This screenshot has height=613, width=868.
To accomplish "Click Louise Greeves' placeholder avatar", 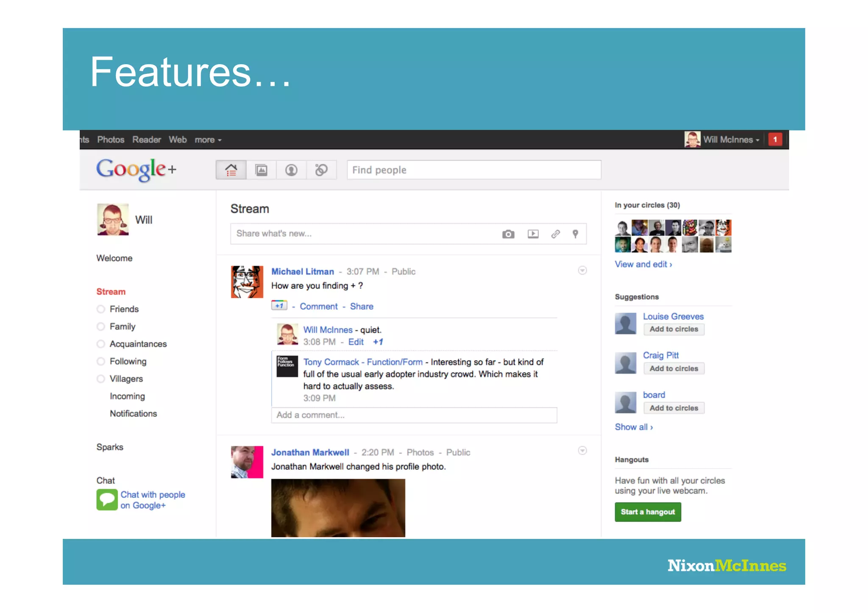I will tap(626, 324).
